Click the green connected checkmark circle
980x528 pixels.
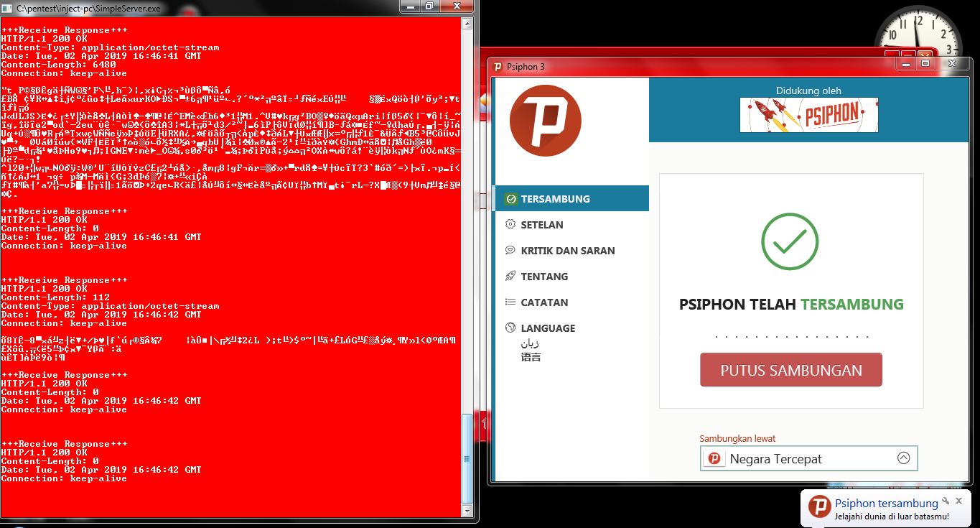[x=790, y=241]
